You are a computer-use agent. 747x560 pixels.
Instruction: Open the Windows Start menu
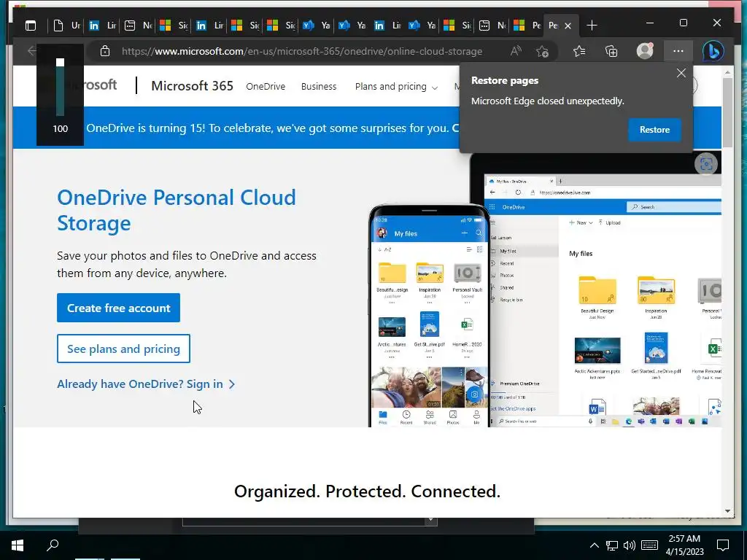[x=18, y=545]
